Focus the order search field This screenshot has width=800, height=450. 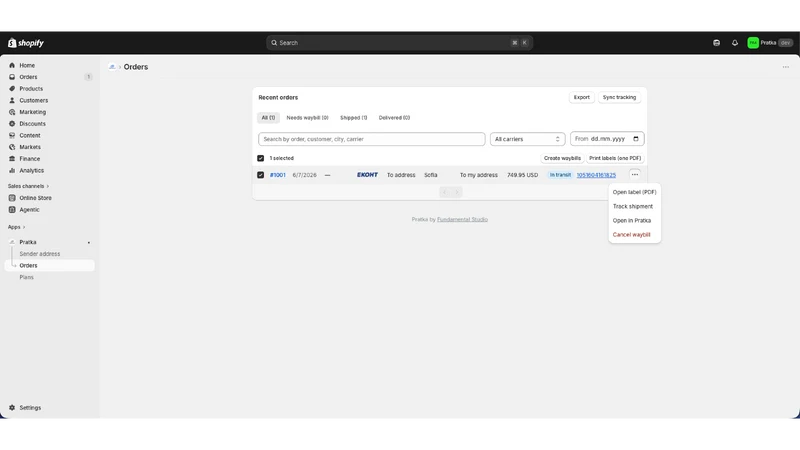click(x=371, y=139)
